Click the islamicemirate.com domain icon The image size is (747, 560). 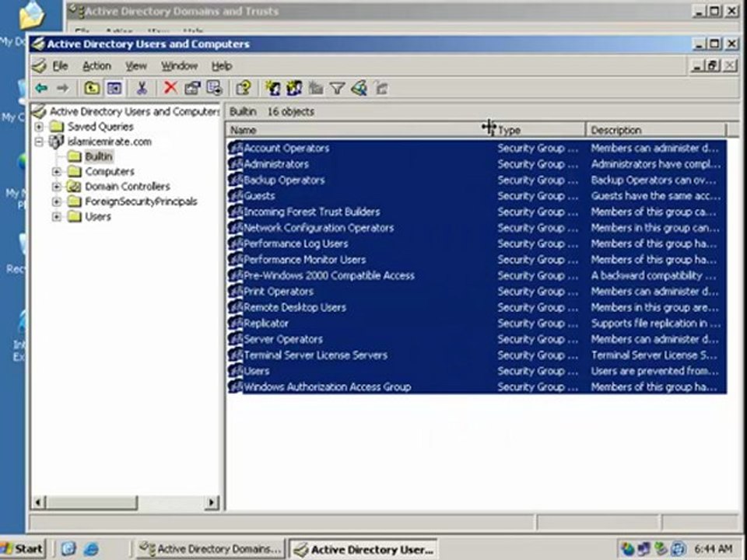pos(56,142)
